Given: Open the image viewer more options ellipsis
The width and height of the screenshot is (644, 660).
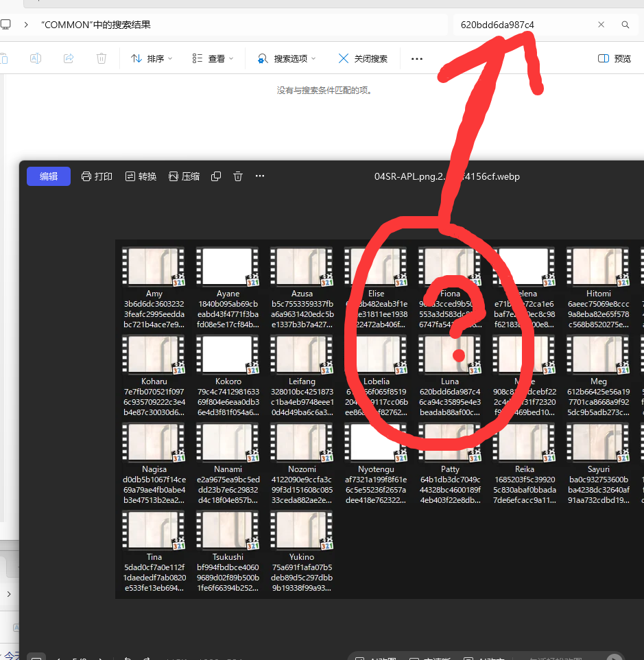Looking at the screenshot, I should tap(260, 176).
